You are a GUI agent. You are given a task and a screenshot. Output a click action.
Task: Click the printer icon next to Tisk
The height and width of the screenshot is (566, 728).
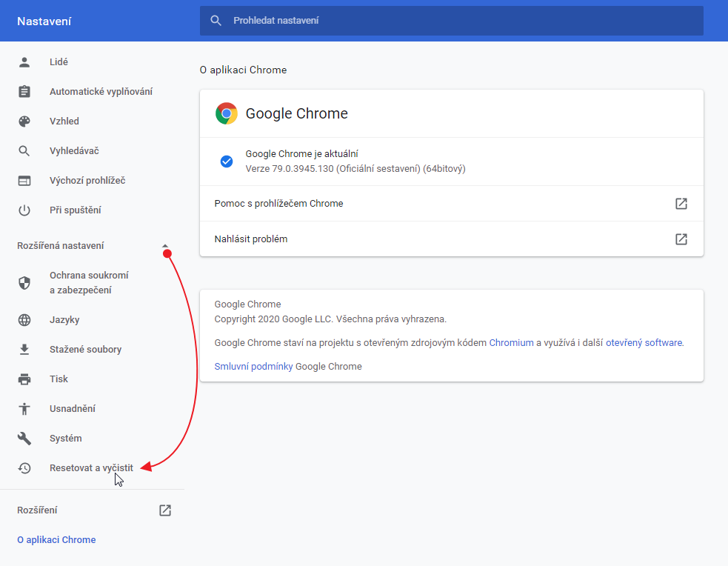click(x=24, y=379)
